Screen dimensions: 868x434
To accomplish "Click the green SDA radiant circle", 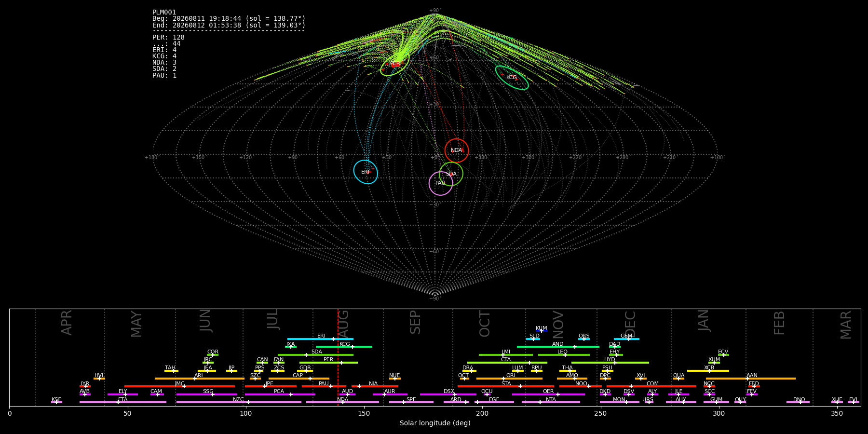I will point(451,174).
